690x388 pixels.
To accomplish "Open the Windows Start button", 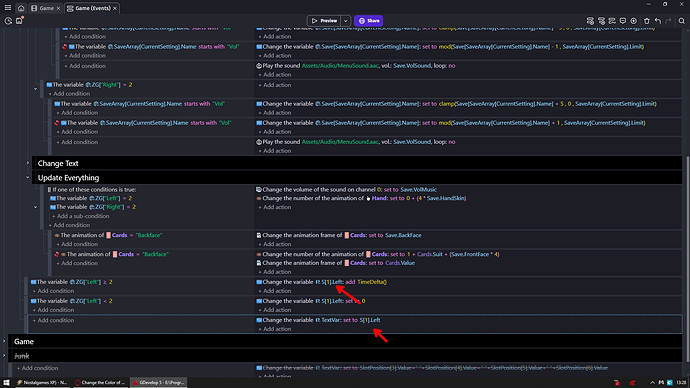I will click(6, 383).
